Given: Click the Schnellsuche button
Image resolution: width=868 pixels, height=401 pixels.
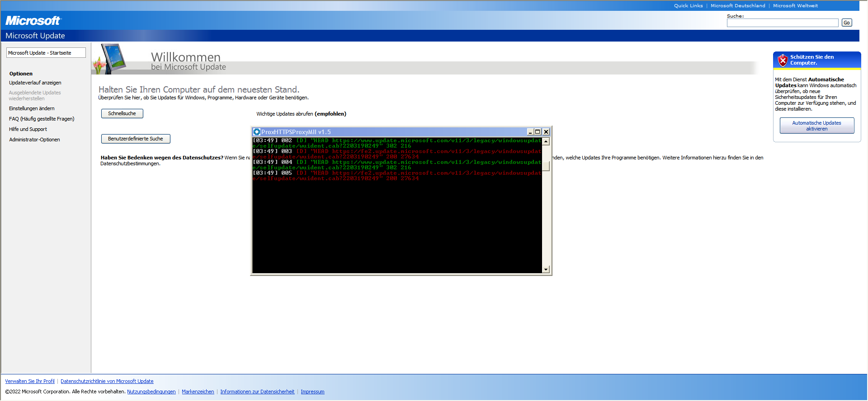Looking at the screenshot, I should [122, 113].
